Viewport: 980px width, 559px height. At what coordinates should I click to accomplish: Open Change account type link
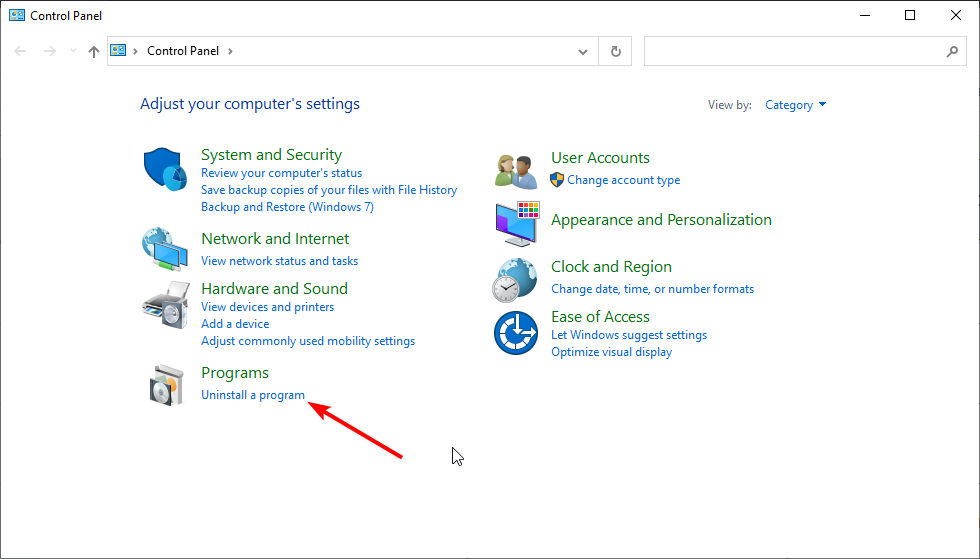[x=623, y=180]
